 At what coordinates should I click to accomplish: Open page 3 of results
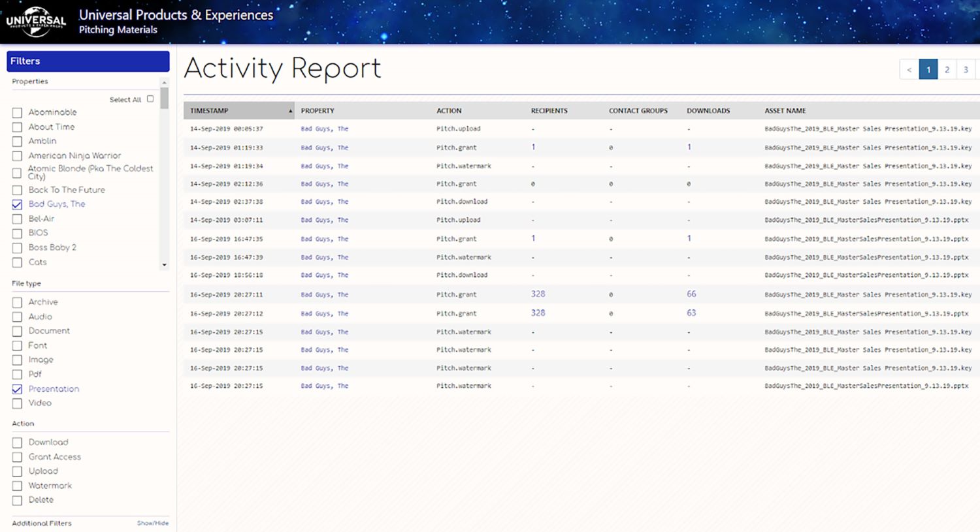click(966, 69)
